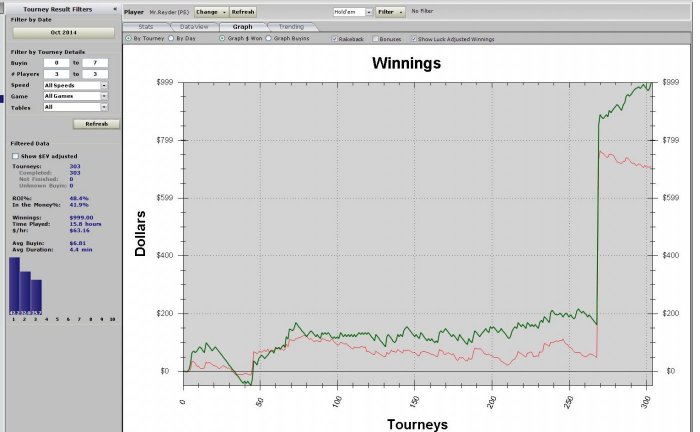
Task: Click the Tourneys axis label
Action: (x=417, y=424)
